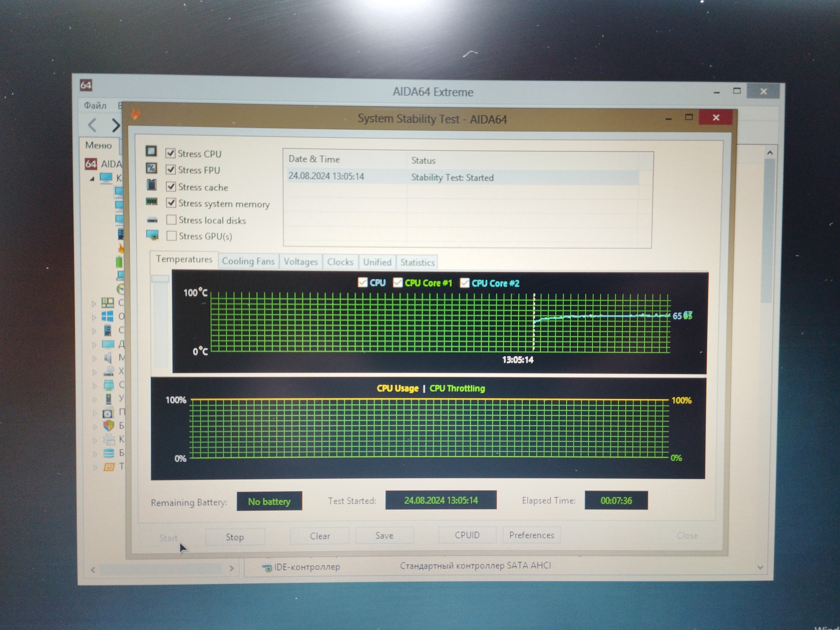Click the Stress system memory RAM icon

[151, 202]
